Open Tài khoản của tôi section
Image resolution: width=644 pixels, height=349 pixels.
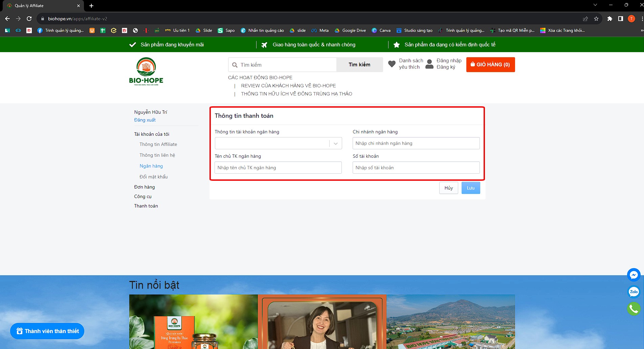(152, 134)
